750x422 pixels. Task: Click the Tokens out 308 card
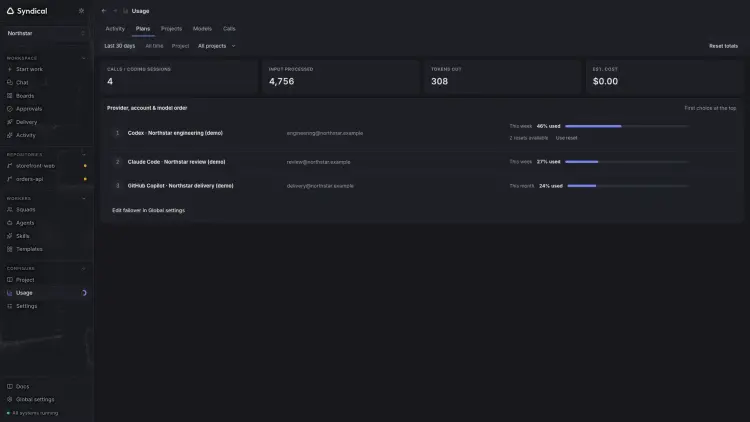coord(503,77)
